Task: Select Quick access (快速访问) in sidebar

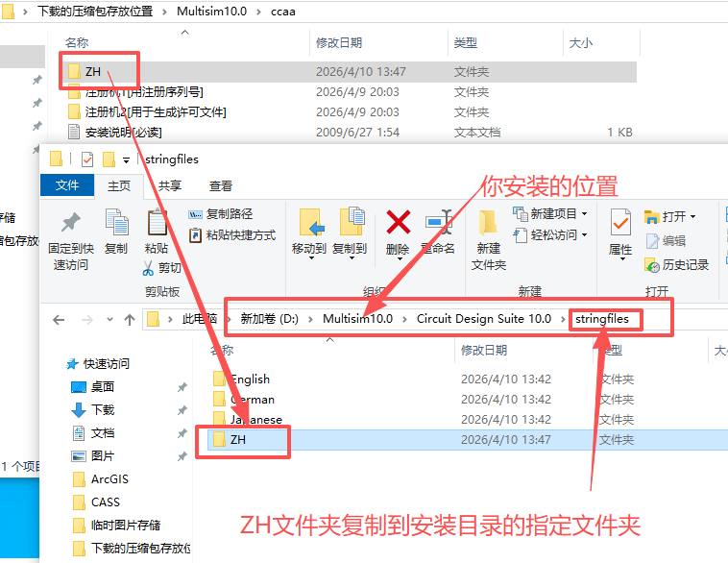Action: (x=98, y=364)
